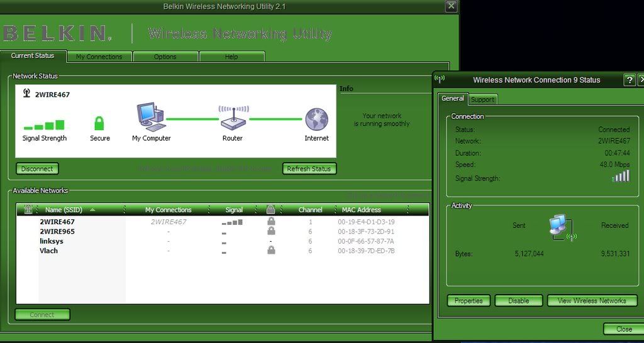Select the linksys network row
The width and height of the screenshot is (644, 343).
point(52,241)
